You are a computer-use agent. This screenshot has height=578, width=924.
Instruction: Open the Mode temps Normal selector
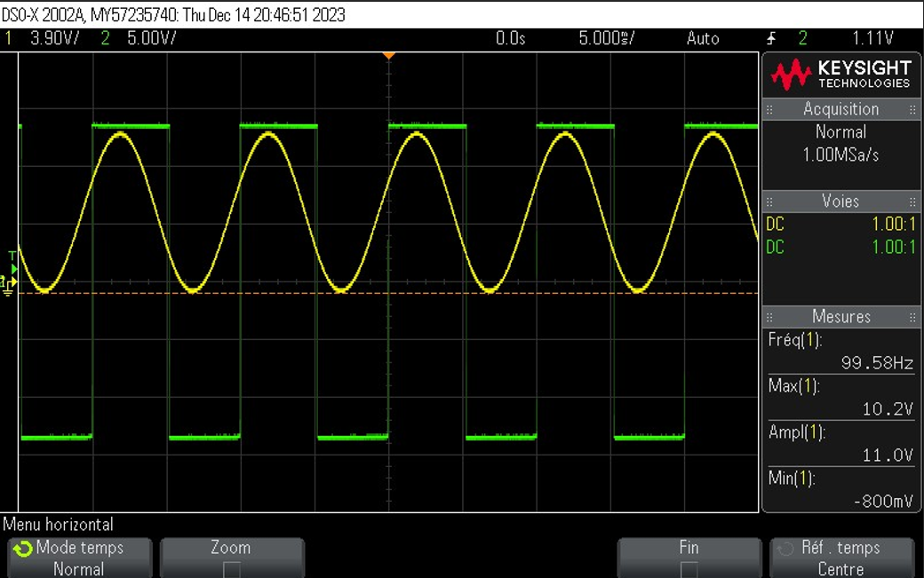tap(79, 558)
